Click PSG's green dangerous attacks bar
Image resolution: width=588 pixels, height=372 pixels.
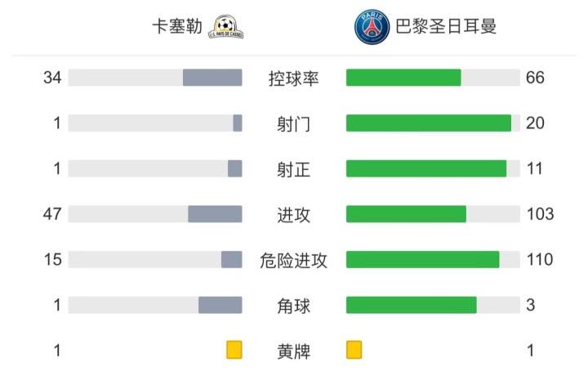(x=423, y=259)
